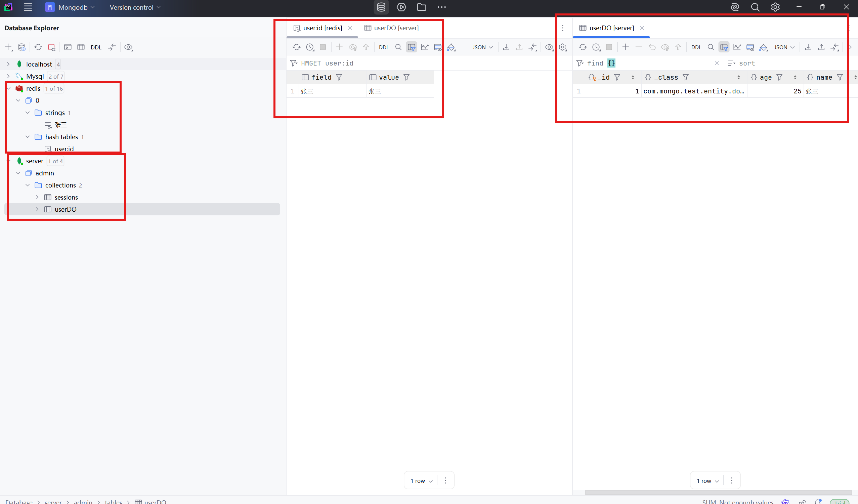Click the red Deactivate connection icon
Image resolution: width=858 pixels, height=504 pixels.
(51, 47)
